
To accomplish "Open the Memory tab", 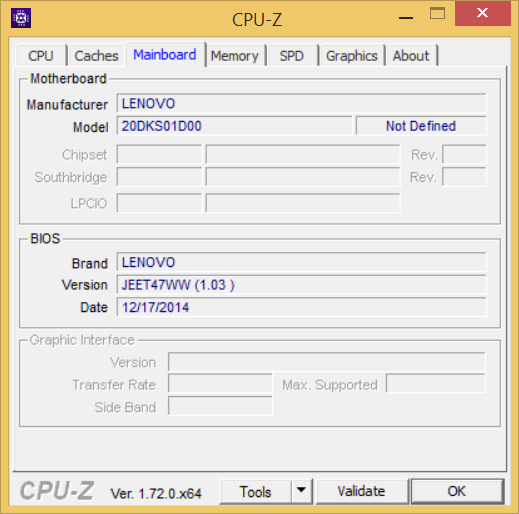I will click(x=235, y=56).
